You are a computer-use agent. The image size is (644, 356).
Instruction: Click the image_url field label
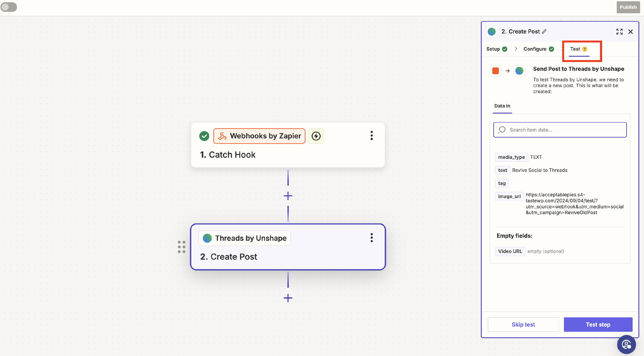point(509,196)
